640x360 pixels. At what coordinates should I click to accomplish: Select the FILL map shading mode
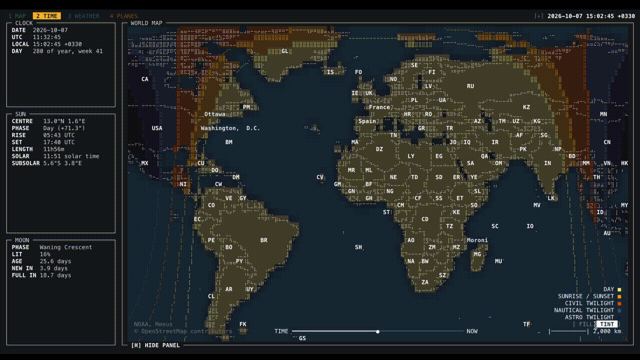[x=586, y=324]
